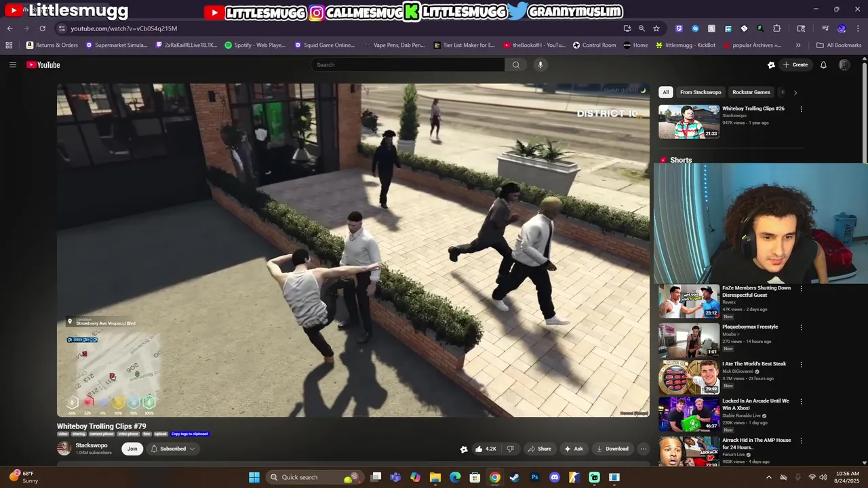Open Chrome apps grid in bookmarks bar

(x=9, y=45)
